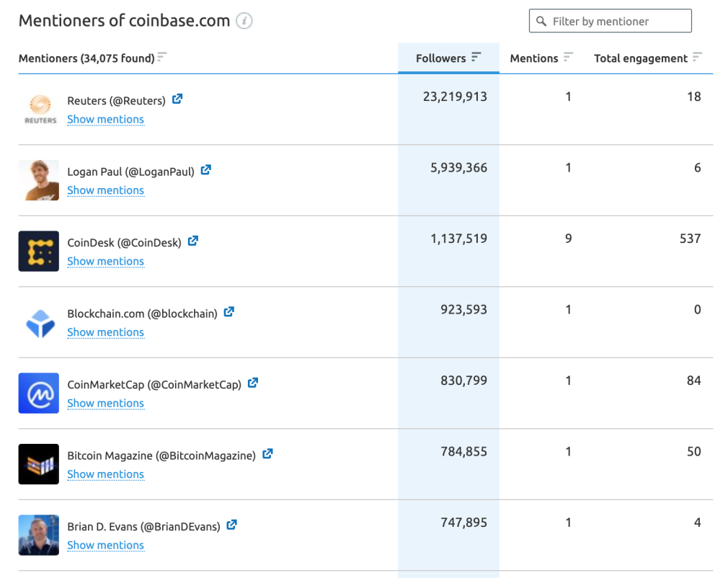The height and width of the screenshot is (578, 728).
Task: Open Brian D. Evans external link icon
Action: click(x=231, y=525)
